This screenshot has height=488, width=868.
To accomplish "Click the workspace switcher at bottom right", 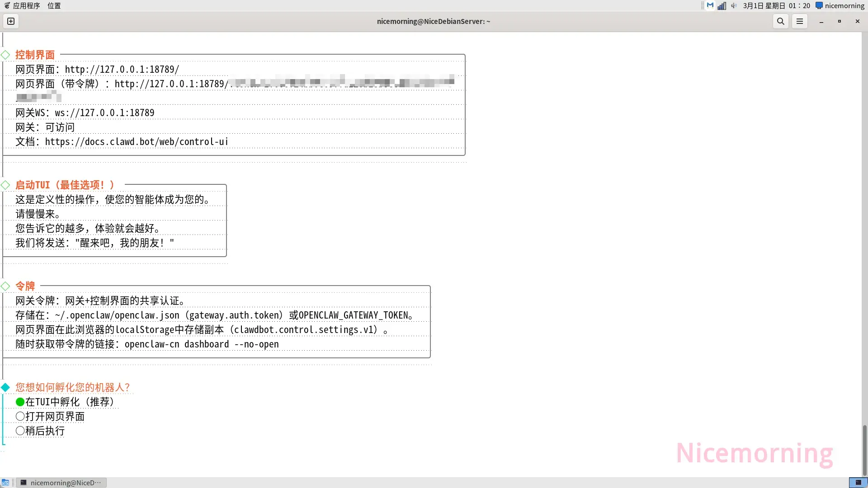I will pos(858,483).
